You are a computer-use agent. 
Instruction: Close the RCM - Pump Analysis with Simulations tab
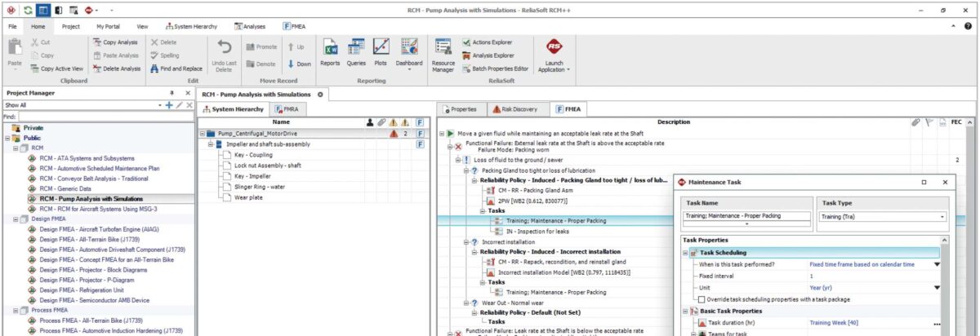point(320,94)
